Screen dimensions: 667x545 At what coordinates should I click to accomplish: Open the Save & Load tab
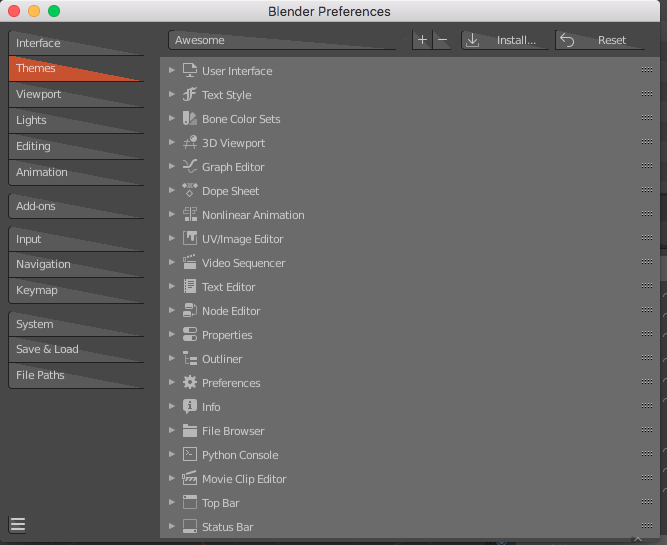point(76,350)
